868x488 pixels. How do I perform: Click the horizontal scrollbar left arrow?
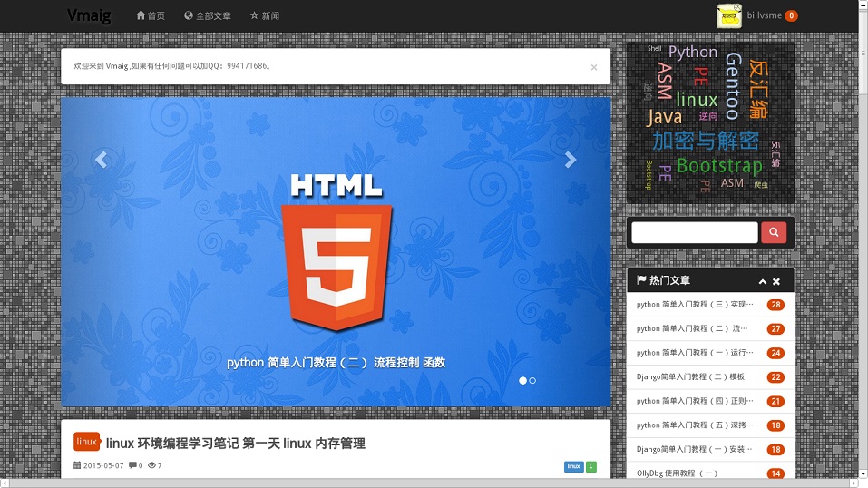click(x=5, y=483)
